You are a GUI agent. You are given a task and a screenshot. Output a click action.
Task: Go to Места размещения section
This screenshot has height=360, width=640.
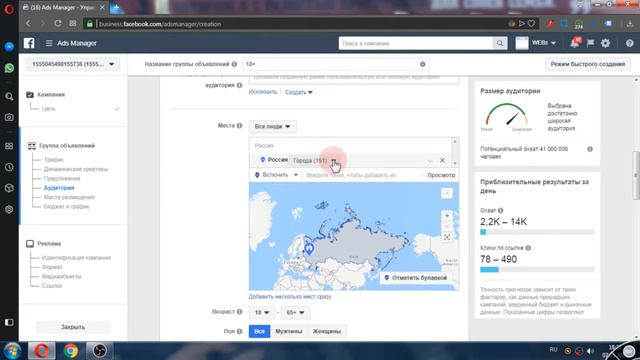[x=69, y=197]
